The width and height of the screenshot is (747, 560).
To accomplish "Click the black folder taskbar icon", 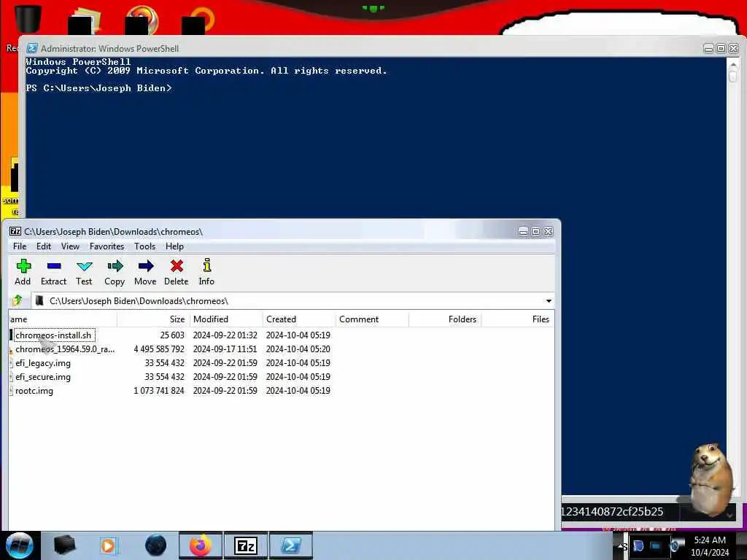I will point(64,545).
